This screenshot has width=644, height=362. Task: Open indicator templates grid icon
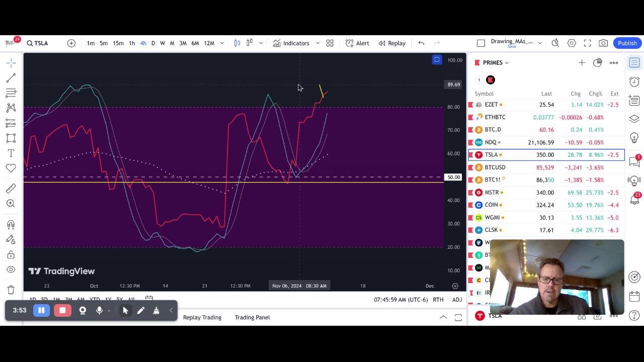[330, 43]
